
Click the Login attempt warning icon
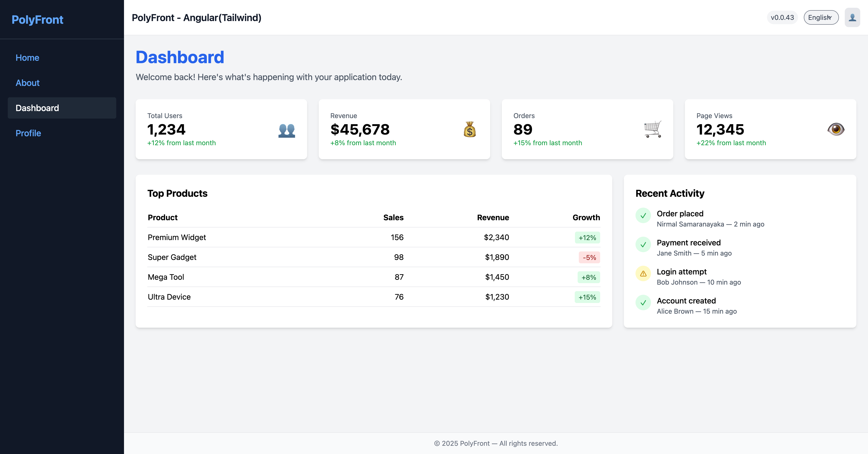click(643, 273)
